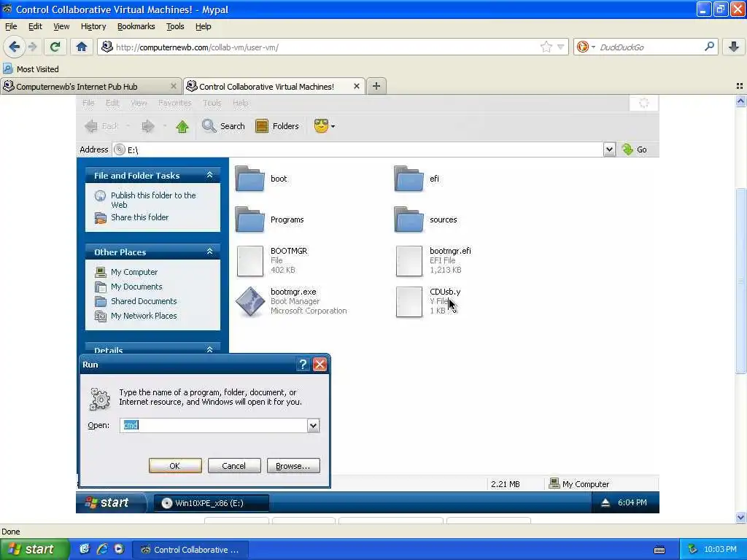The height and width of the screenshot is (560, 747).
Task: Open the View menu in Mypal
Action: tap(61, 26)
